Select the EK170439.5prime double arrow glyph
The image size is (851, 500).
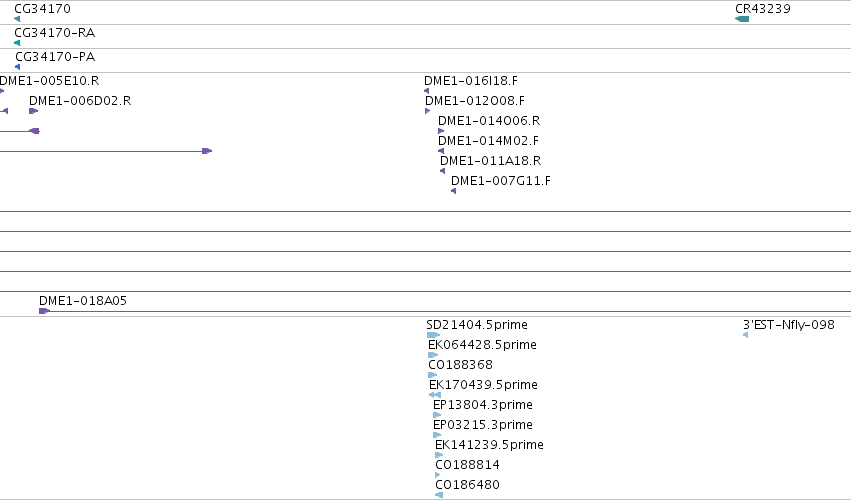point(435,395)
